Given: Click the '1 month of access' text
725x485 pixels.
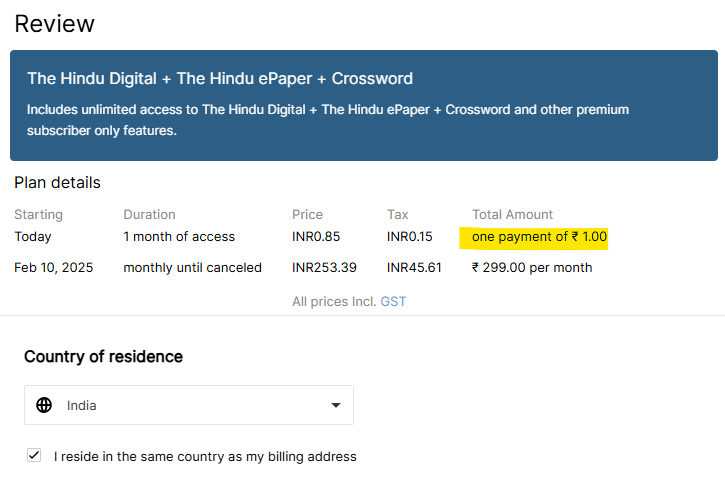Looking at the screenshot, I should [x=179, y=237].
